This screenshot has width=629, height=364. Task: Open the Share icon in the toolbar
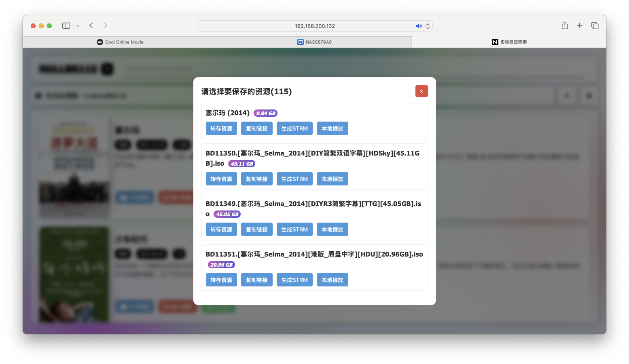[x=565, y=25]
